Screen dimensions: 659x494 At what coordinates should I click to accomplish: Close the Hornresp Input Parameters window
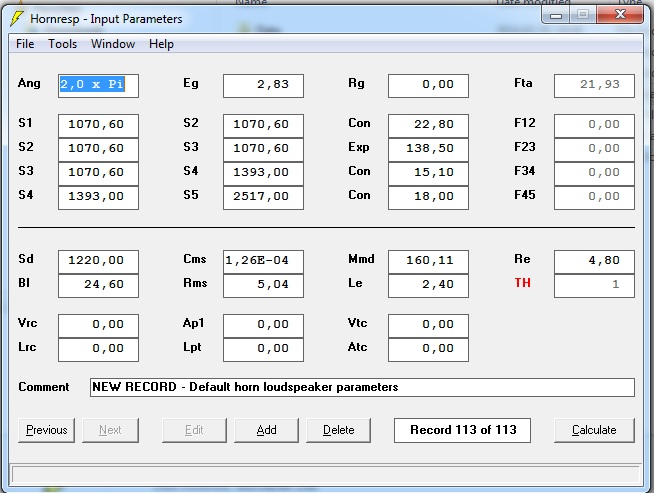[x=620, y=15]
